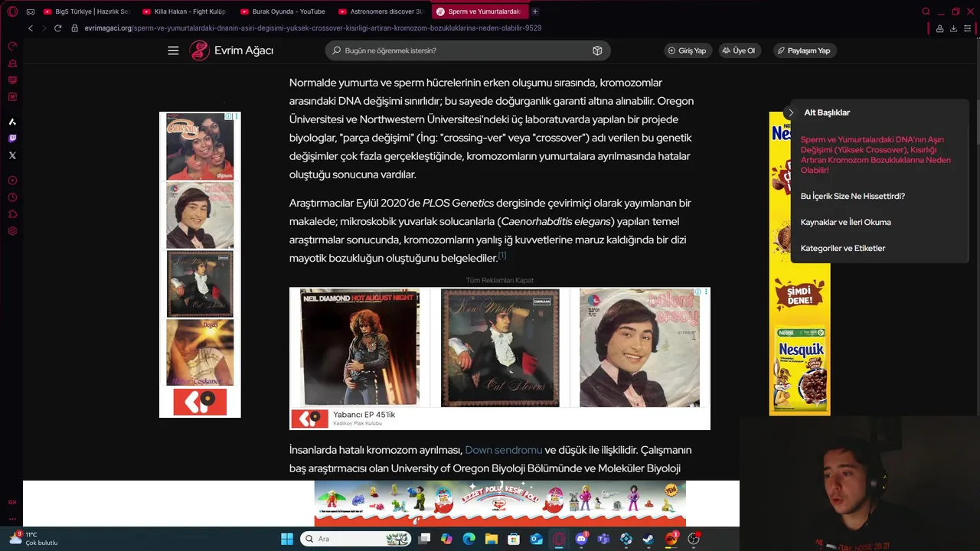Click the Windows taskbar Ara search box

coord(356,539)
